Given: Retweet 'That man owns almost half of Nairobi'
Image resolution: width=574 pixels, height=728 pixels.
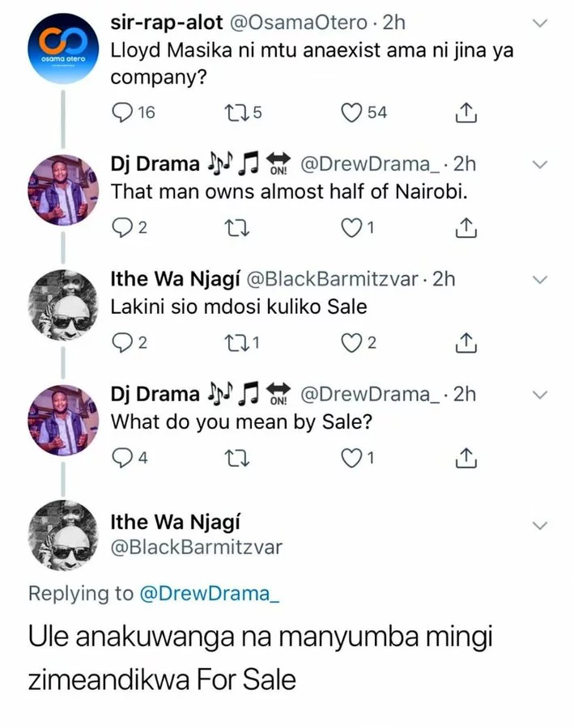Looking at the screenshot, I should (x=236, y=227).
